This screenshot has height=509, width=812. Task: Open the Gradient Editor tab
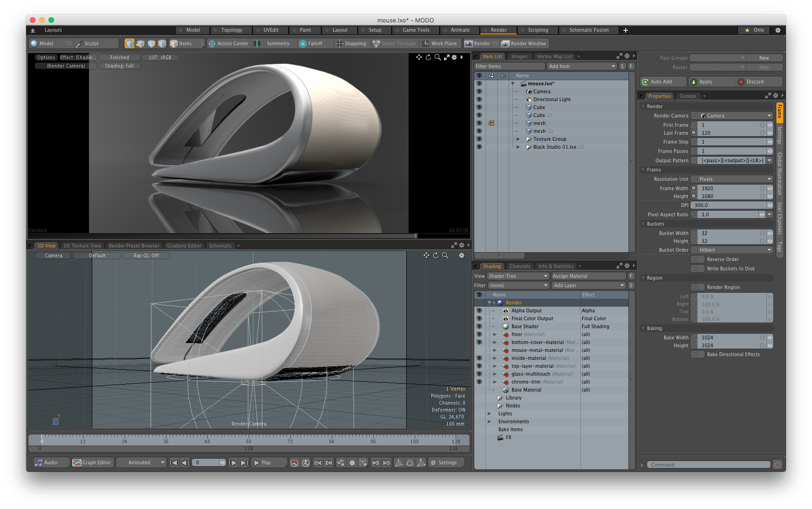pyautogui.click(x=184, y=246)
